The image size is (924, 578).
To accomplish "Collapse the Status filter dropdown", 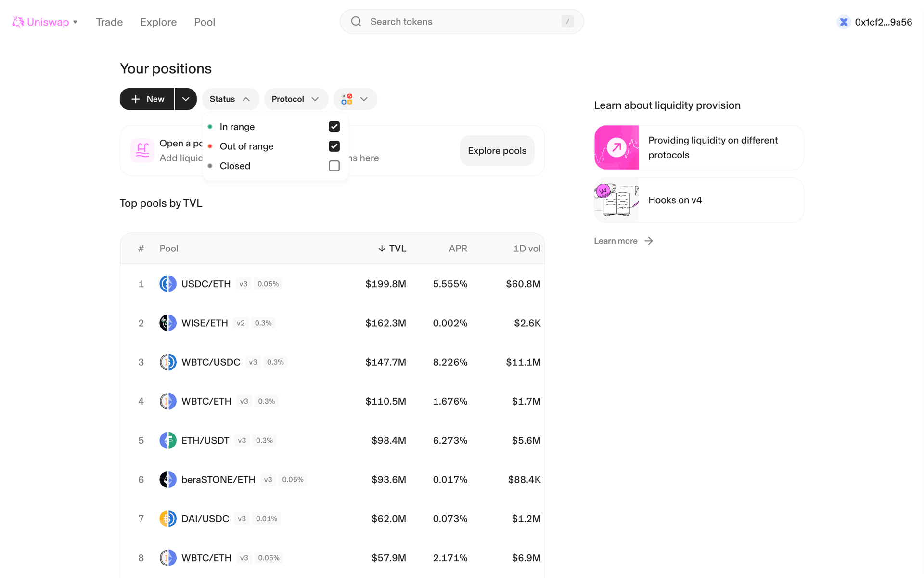I will point(231,99).
